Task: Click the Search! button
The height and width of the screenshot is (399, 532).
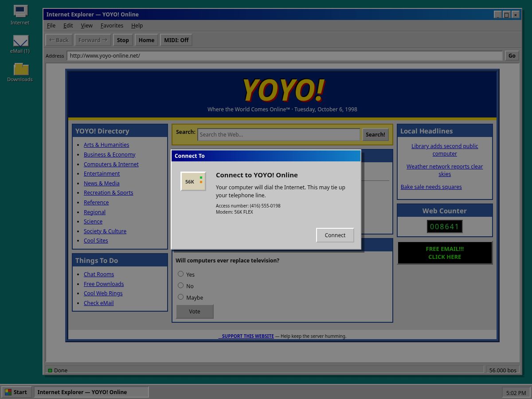Action: pos(376,134)
